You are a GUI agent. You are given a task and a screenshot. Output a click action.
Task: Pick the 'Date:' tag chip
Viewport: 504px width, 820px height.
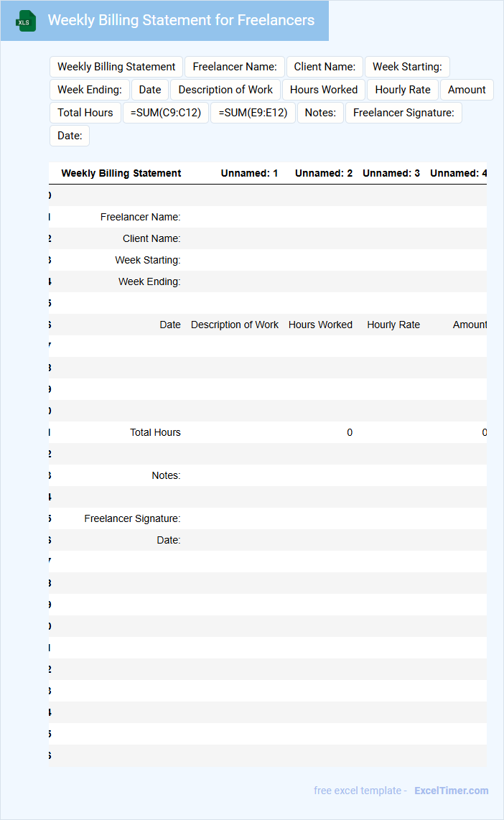(x=70, y=136)
